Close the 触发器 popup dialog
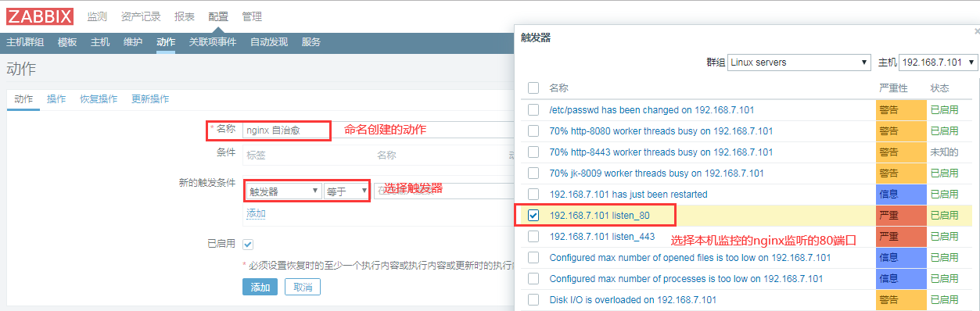The image size is (980, 311). 976,31
